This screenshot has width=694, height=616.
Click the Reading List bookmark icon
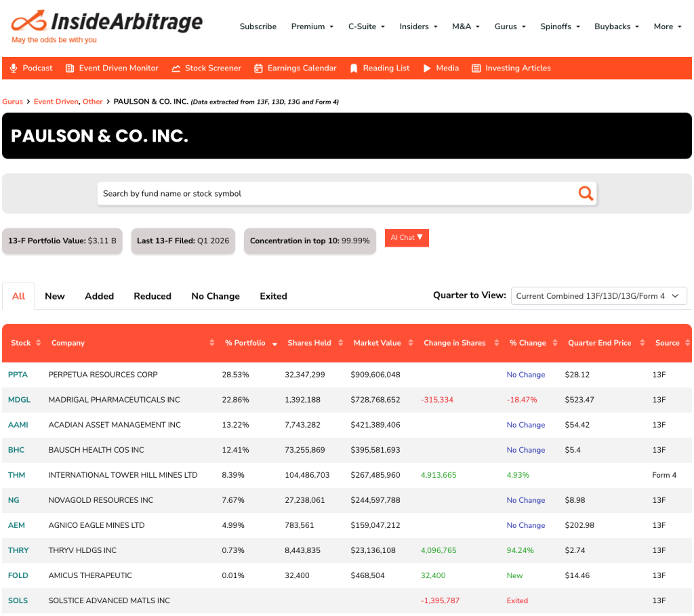click(354, 68)
